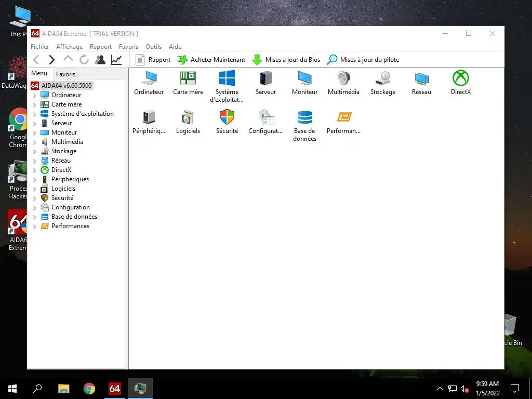Screen dimensions: 532x399
Task: Open the Logiciels icon in main pane
Action: click(x=188, y=117)
